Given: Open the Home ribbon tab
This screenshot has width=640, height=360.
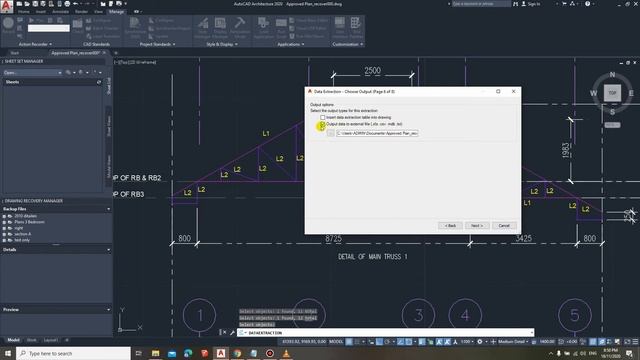Looking at the screenshot, I should click(x=24, y=12).
